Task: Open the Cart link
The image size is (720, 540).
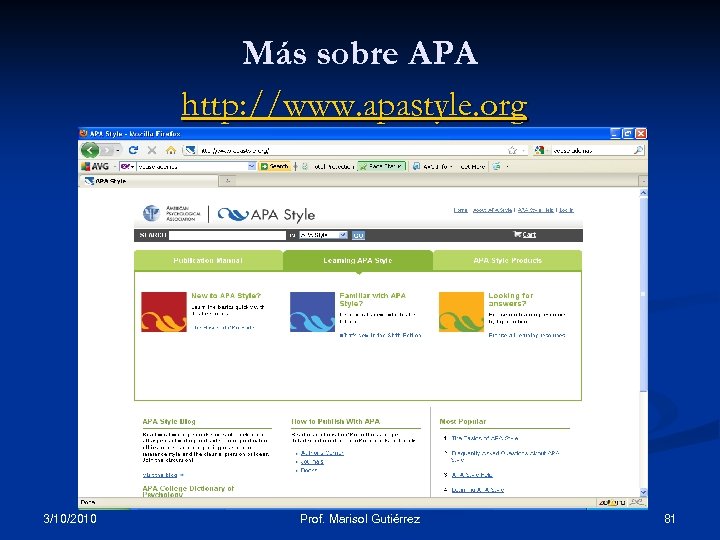Action: click(529, 235)
